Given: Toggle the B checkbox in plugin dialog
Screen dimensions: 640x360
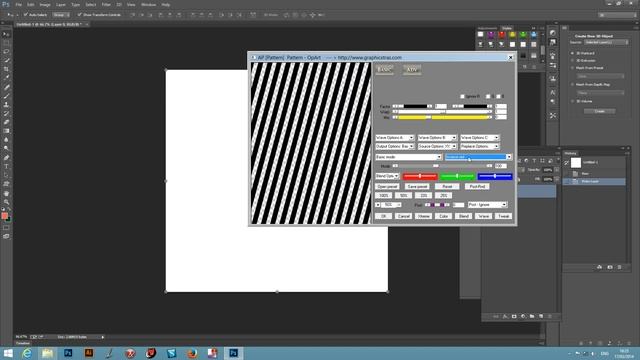Looking at the screenshot, I should point(498,96).
